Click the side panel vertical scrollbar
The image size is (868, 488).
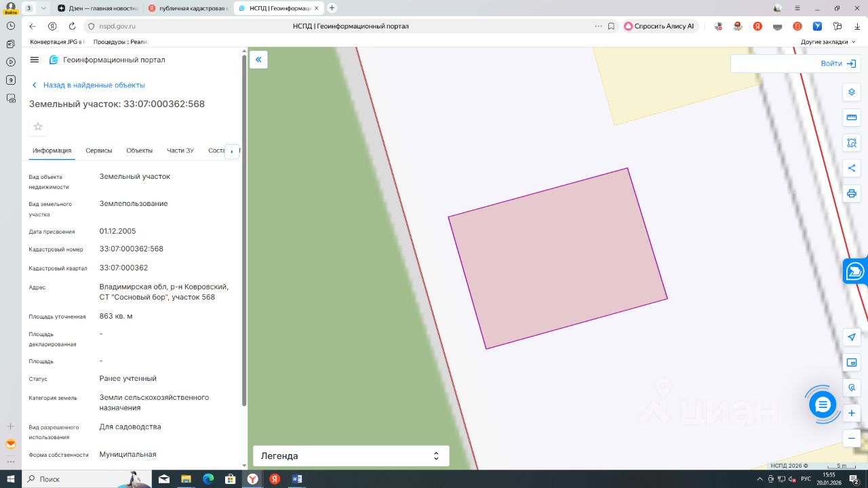pos(244,230)
